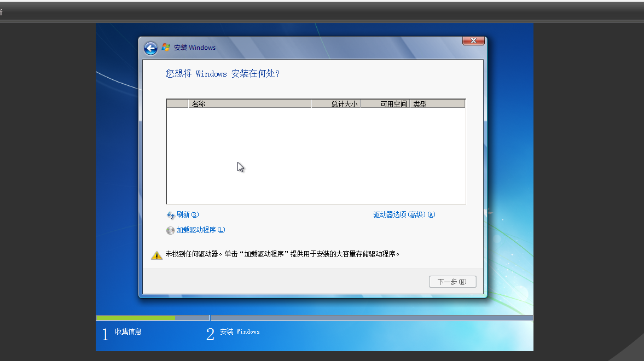Open 驱动器选项(高级)(A) link

[404, 215]
